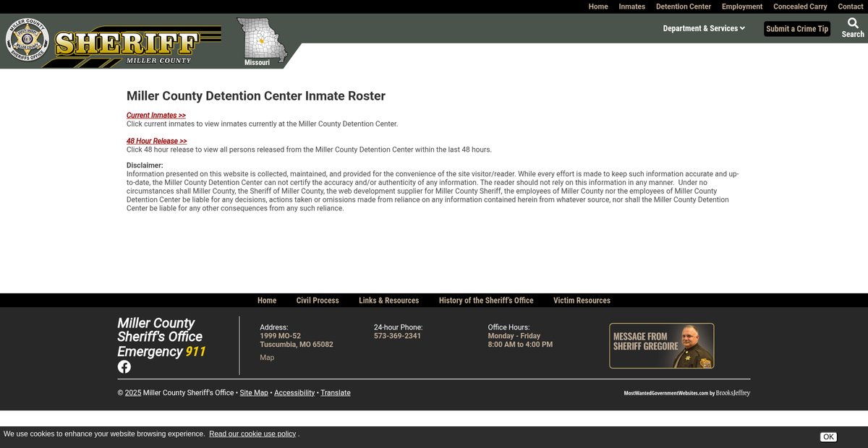Click the Miller County Sheriff badge logo
The width and height of the screenshot is (868, 448).
pos(27,40)
